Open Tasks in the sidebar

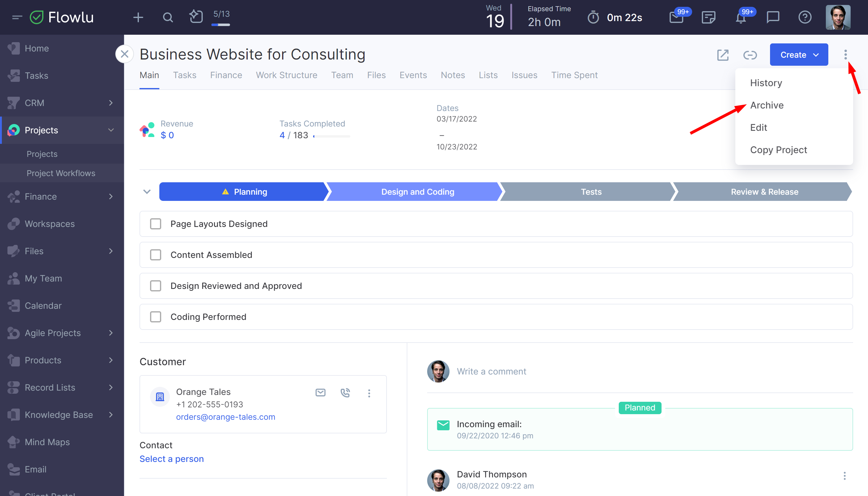click(x=62, y=76)
